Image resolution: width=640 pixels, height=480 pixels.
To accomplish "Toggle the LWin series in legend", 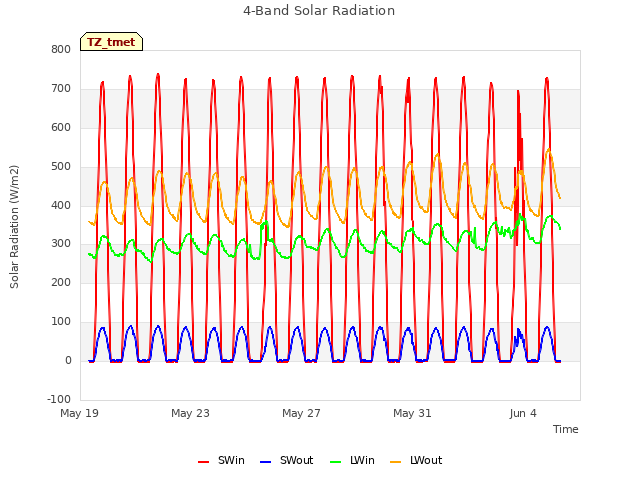I will (x=352, y=460).
